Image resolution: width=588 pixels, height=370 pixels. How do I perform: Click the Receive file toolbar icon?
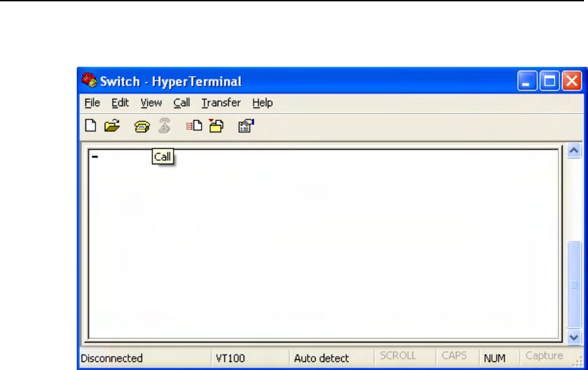pyautogui.click(x=216, y=126)
